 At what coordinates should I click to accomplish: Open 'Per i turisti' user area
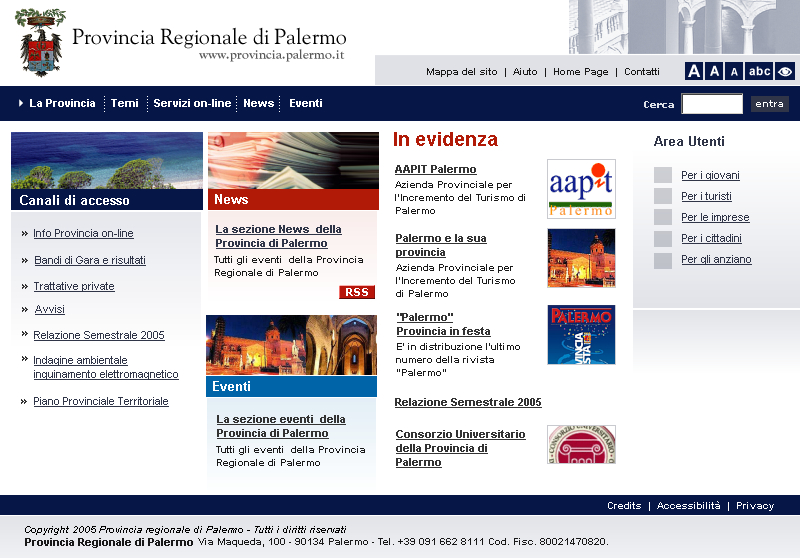point(706,196)
